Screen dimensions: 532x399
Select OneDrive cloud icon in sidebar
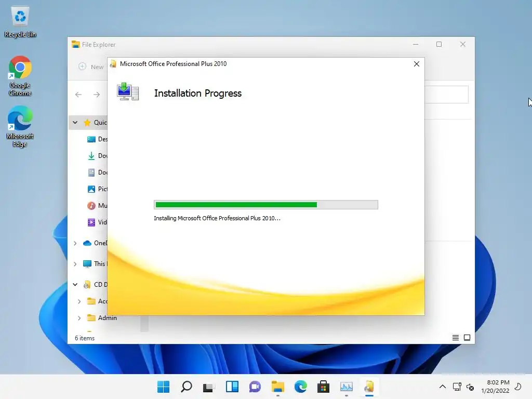tap(87, 243)
